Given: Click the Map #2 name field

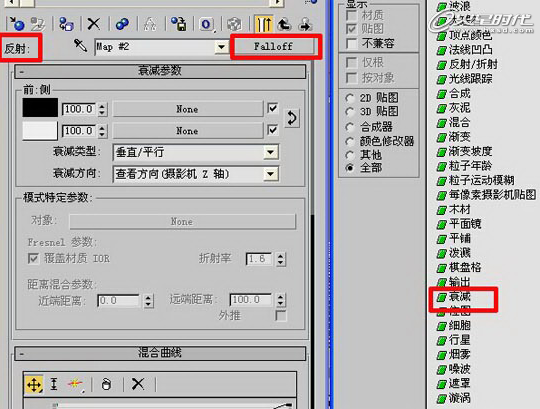Looking at the screenshot, I should [x=155, y=47].
